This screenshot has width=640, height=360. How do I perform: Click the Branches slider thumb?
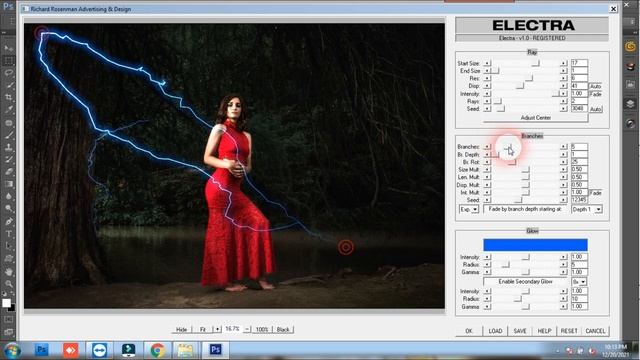[x=509, y=147]
